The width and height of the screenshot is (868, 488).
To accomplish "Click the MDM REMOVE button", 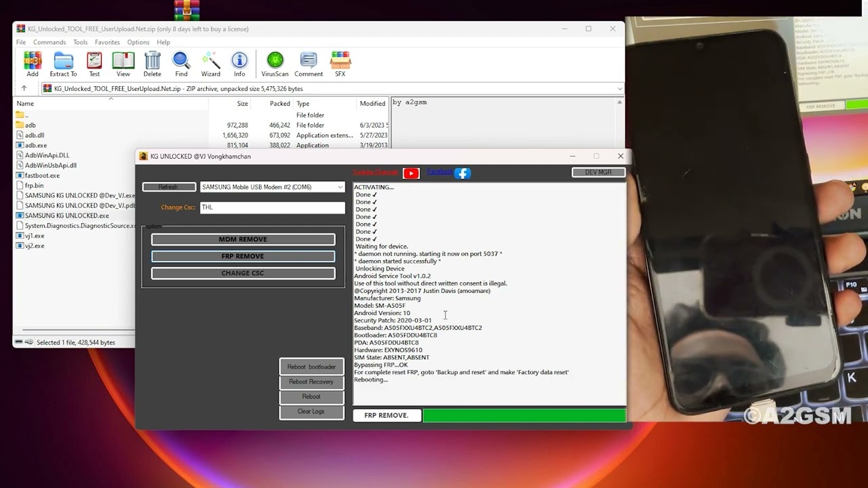I will tap(243, 239).
